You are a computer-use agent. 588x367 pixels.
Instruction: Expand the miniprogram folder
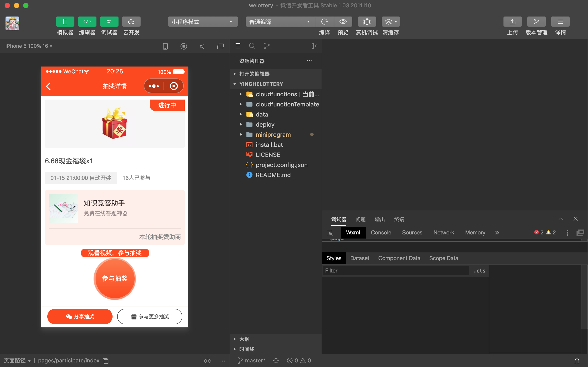[x=273, y=134]
